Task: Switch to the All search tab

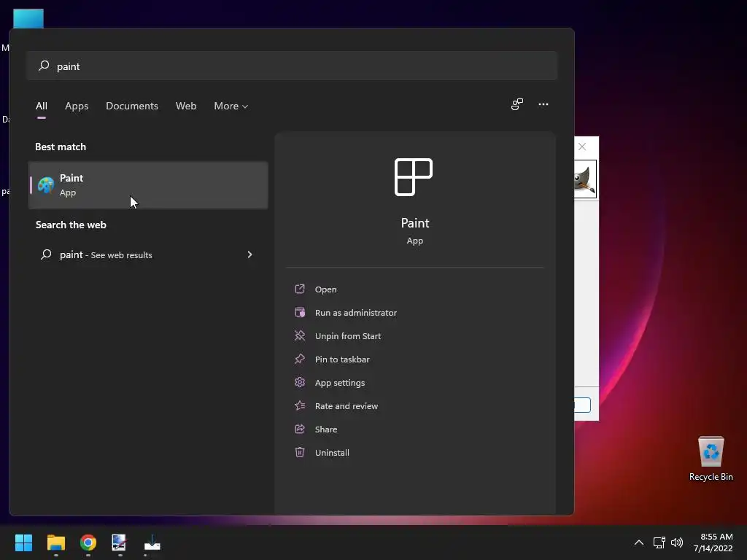Action: tap(42, 106)
